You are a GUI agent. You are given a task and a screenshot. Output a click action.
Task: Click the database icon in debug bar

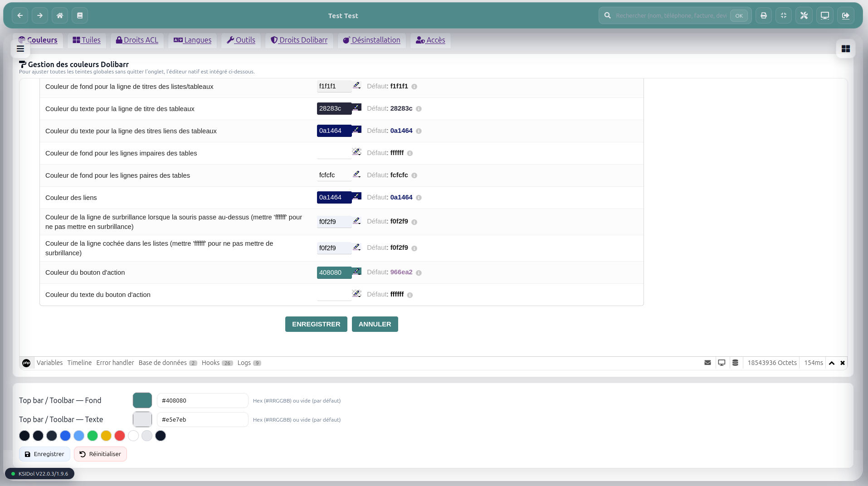[735, 363]
